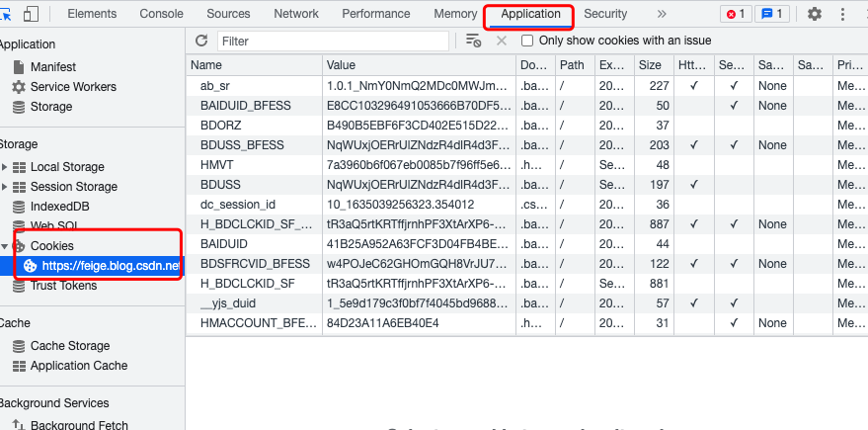The height and width of the screenshot is (430, 868).
Task: Sort cookies by Value column header
Action: 419,65
